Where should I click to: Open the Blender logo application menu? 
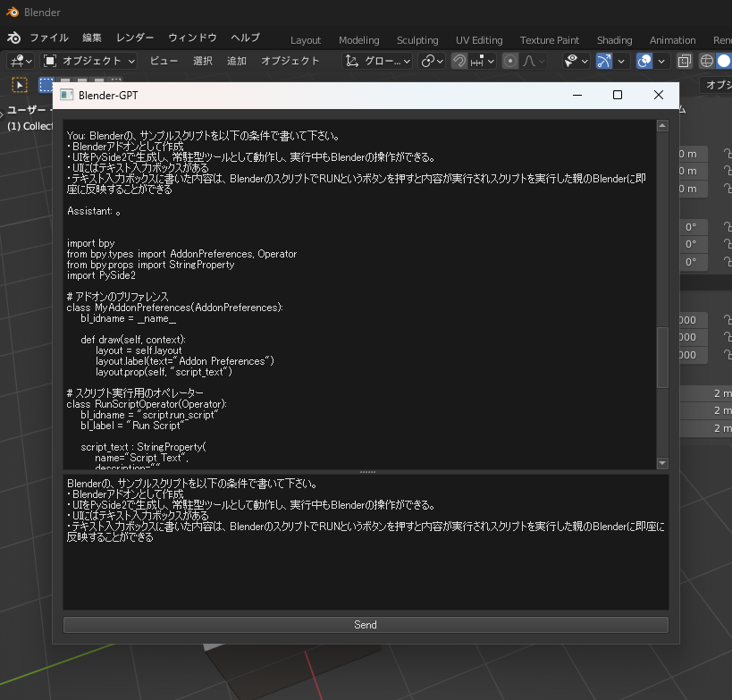(13, 38)
